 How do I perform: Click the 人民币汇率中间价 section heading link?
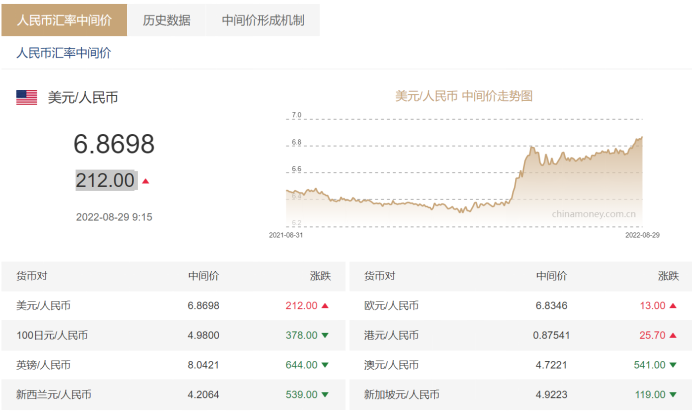pos(64,52)
